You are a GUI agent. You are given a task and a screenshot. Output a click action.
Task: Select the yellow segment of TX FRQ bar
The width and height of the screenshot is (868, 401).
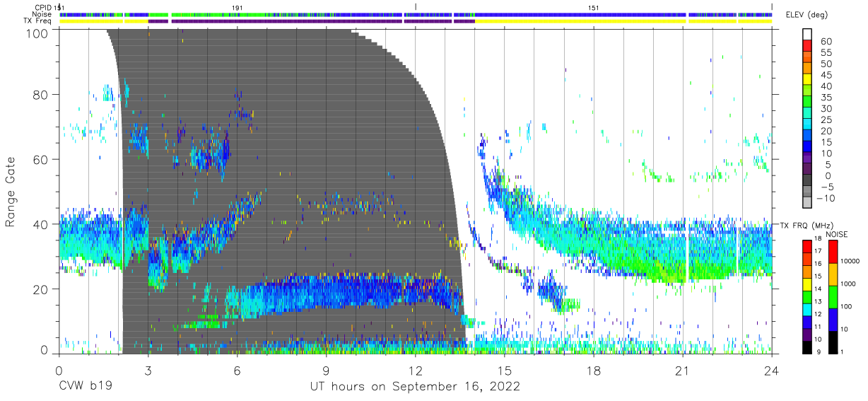[809, 283]
